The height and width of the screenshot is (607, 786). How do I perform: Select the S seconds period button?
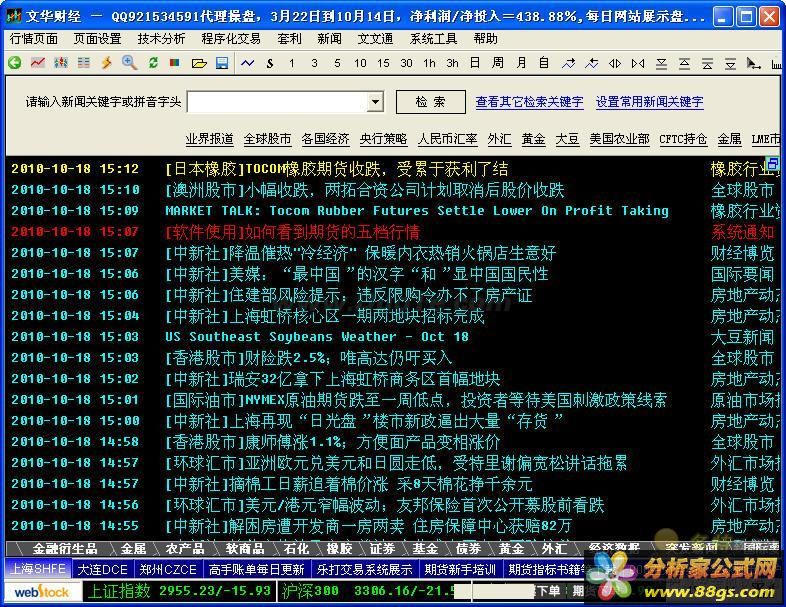tap(270, 63)
